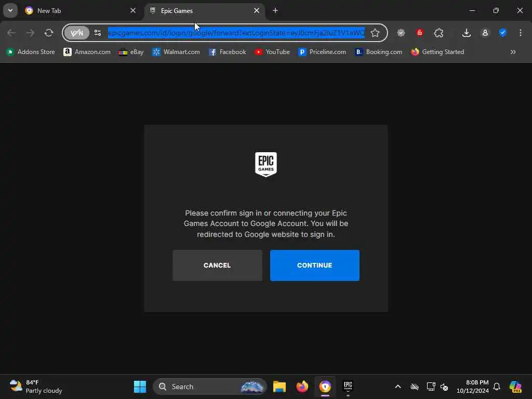The width and height of the screenshot is (532, 399).
Task: Open the Getting Started bookmark
Action: pos(437,52)
